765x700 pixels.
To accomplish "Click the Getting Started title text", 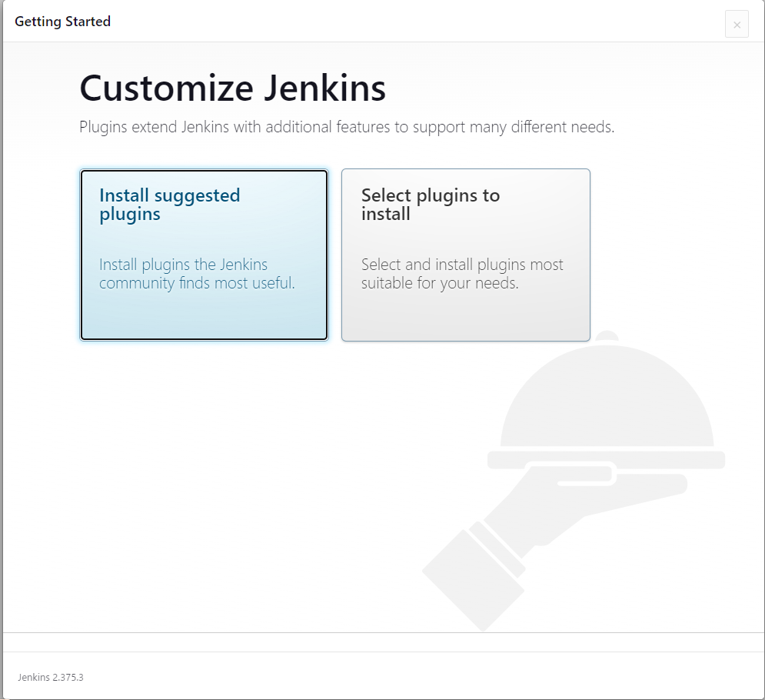I will 62,22.
